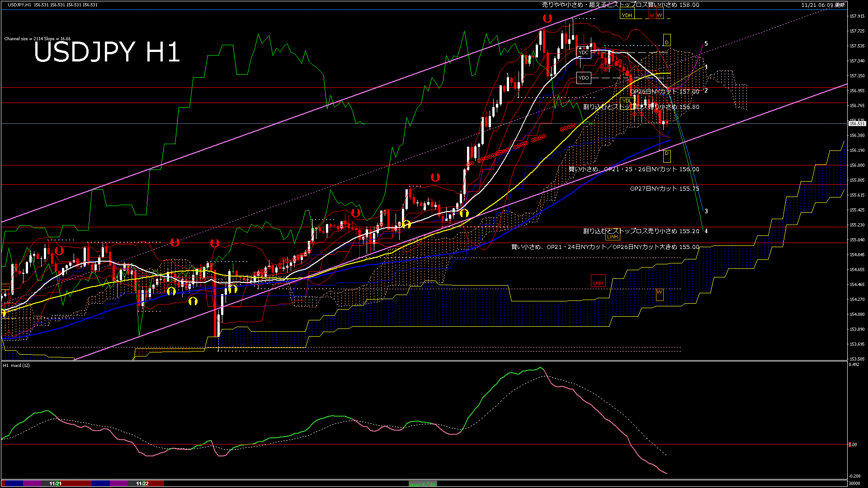The image size is (868, 488).
Task: Click the upper yellow D marker box
Action: (666, 42)
